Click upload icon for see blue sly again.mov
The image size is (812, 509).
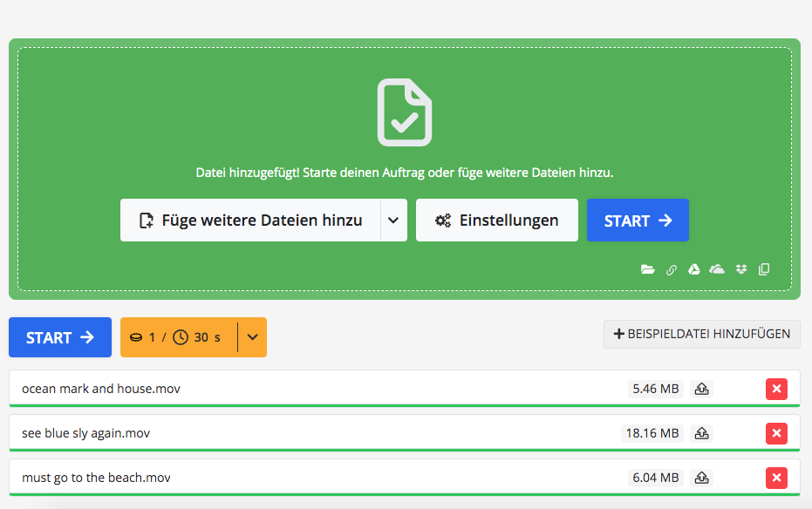click(701, 433)
